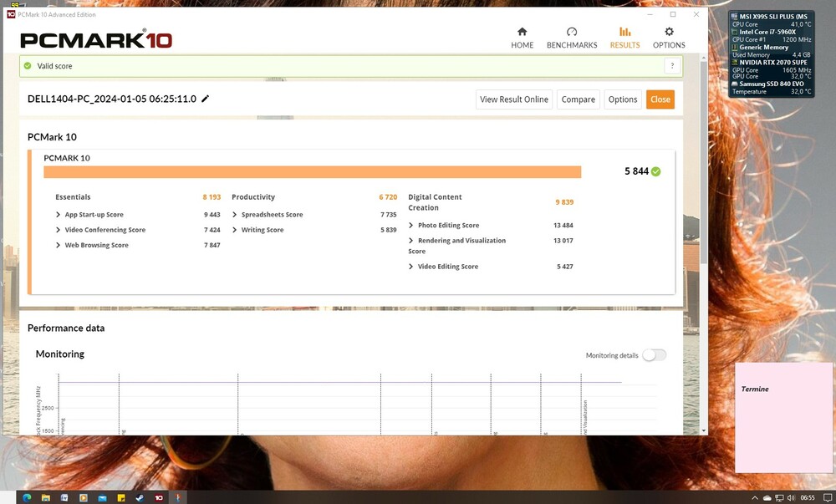Viewport: 836px width, 504px height.
Task: Open Microsoft Edge from the taskbar
Action: tap(27, 497)
